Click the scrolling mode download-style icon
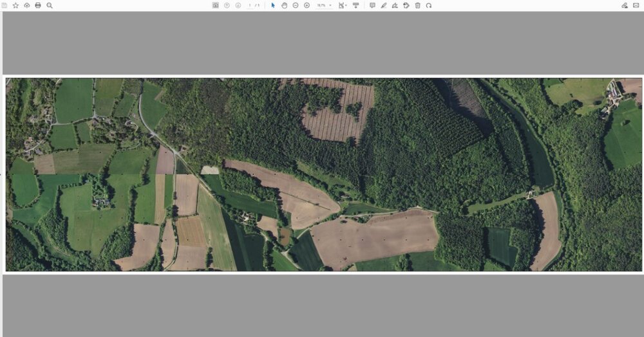644x337 pixels. click(x=355, y=5)
